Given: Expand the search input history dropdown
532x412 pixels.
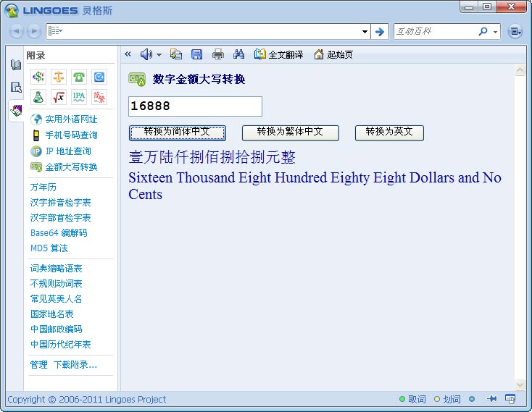Looking at the screenshot, I should pyautogui.click(x=365, y=32).
